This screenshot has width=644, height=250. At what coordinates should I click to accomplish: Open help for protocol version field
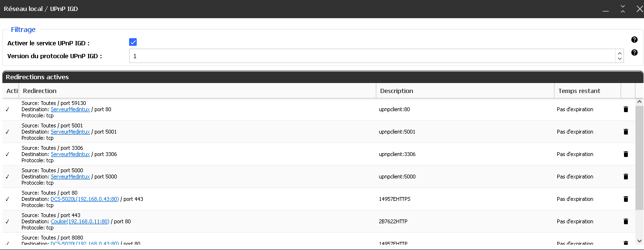coord(634,52)
